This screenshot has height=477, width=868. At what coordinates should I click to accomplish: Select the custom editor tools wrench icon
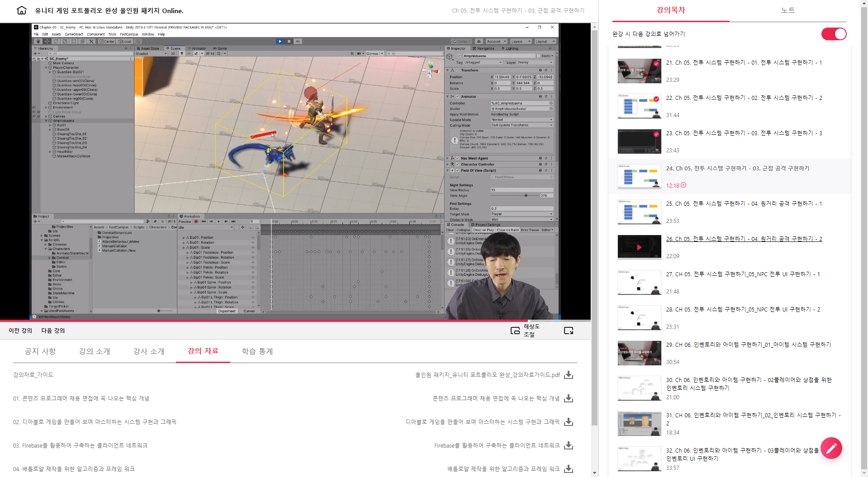(91, 41)
